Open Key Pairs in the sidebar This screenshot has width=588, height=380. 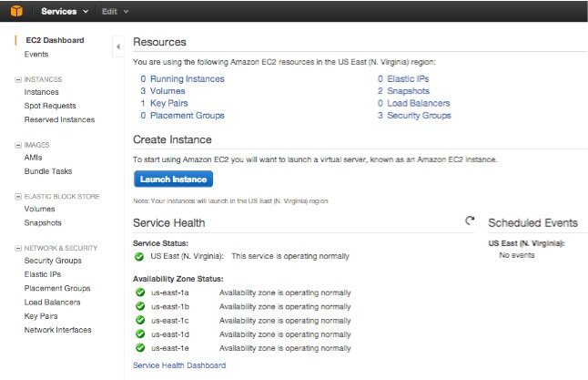point(41,316)
